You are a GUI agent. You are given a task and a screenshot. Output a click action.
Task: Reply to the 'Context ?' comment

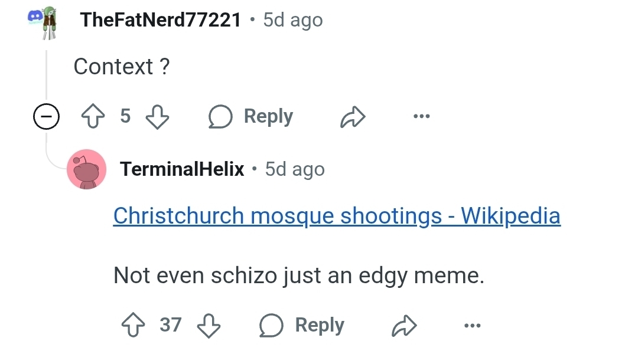pos(268,116)
